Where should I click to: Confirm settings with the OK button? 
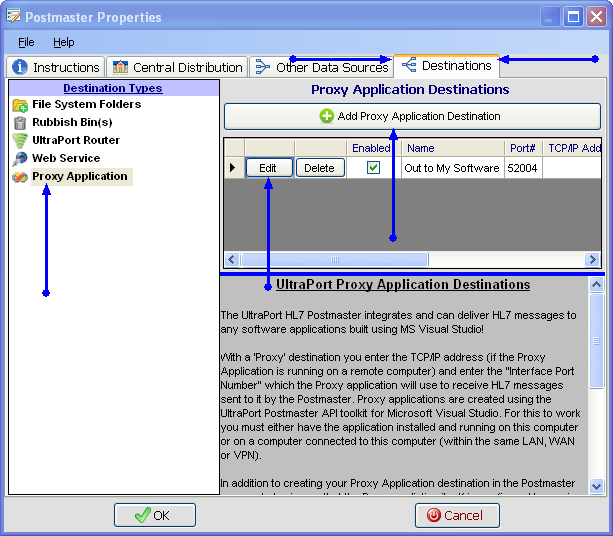pyautogui.click(x=155, y=515)
